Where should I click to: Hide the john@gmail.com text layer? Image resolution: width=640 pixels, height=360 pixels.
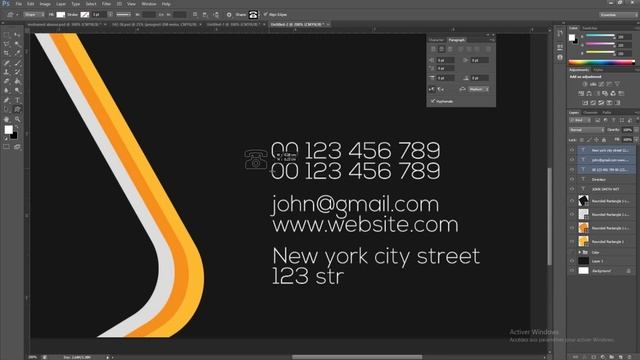click(x=572, y=160)
